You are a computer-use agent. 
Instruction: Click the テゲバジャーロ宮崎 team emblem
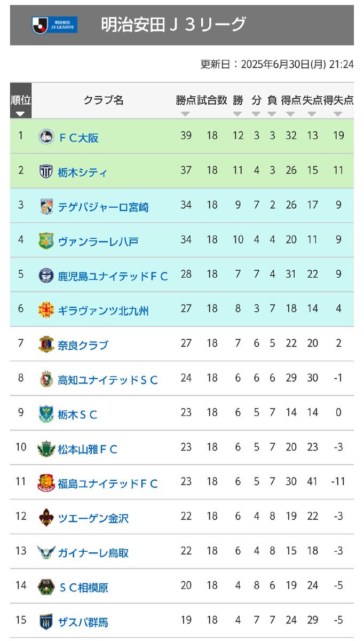(46, 206)
